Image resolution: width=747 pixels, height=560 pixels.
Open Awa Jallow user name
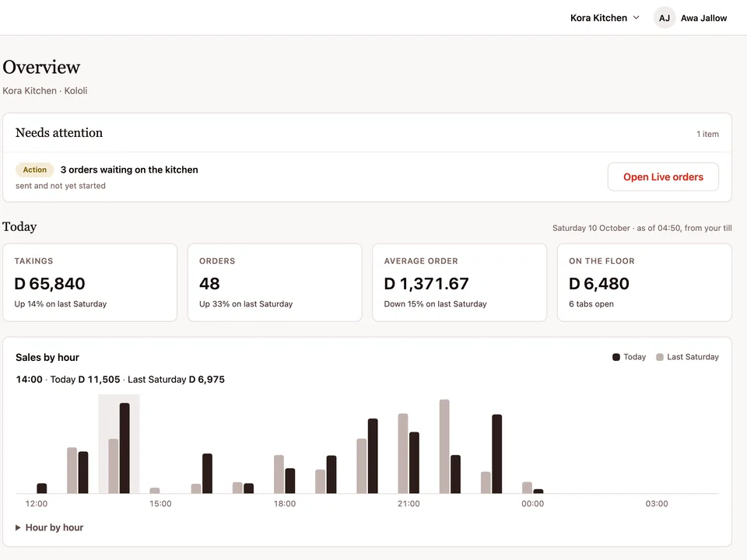click(703, 18)
